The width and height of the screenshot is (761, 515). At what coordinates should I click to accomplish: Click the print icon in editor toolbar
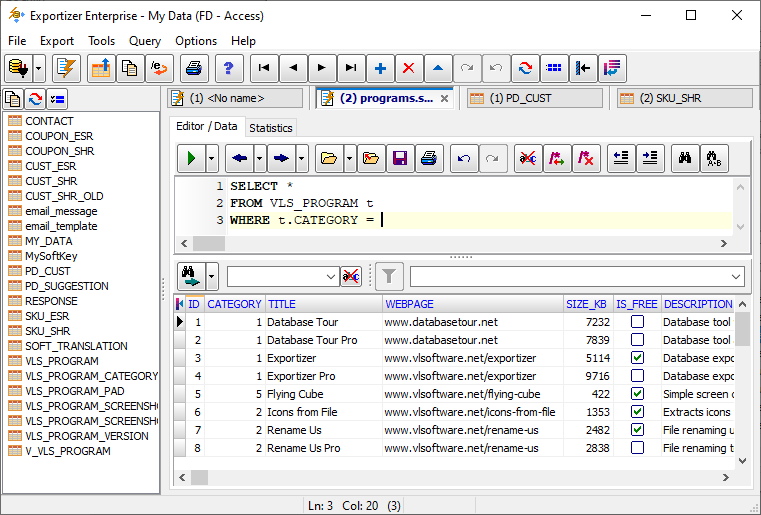click(429, 158)
